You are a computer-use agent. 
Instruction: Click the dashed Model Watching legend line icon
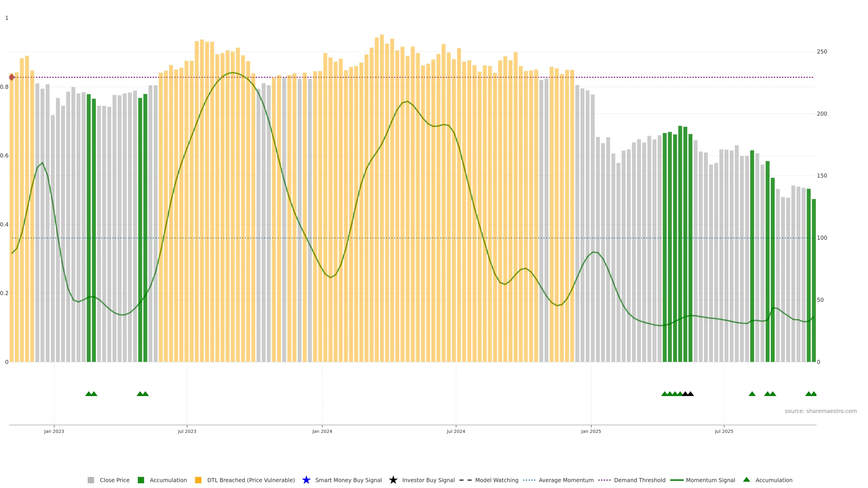pos(465,480)
